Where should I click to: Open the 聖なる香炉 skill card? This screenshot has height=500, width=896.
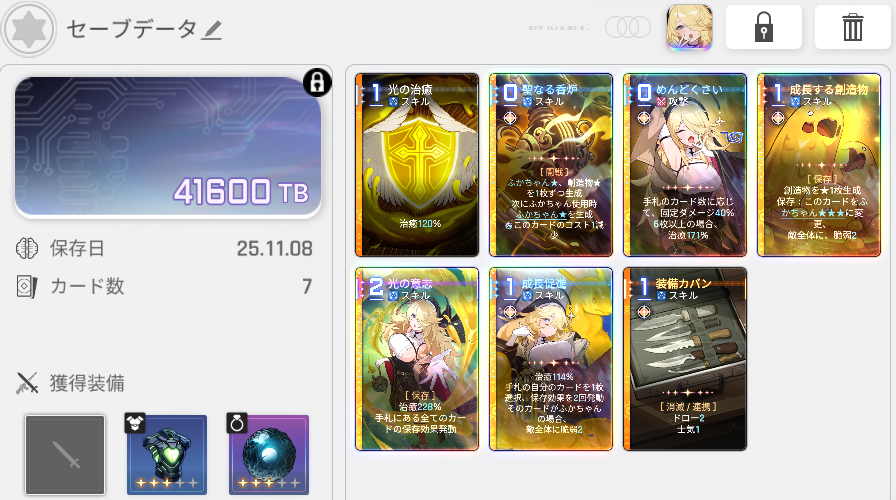click(551, 165)
